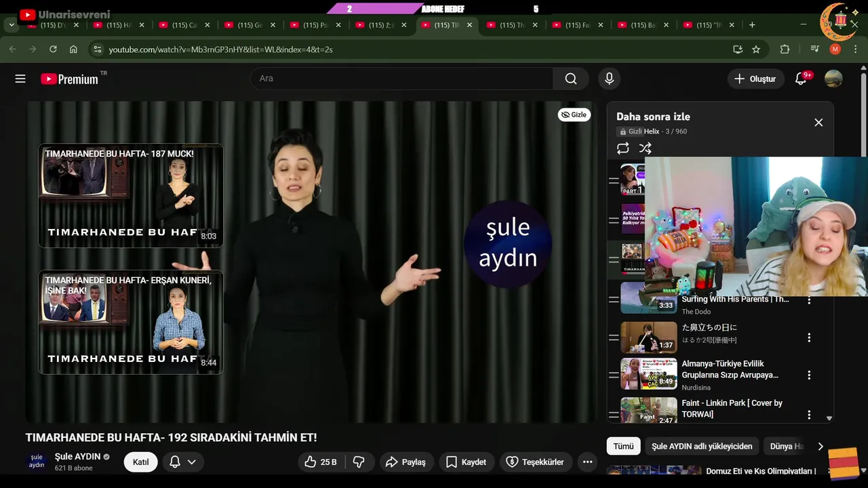Open suggested video ERŞAN KUNERİ card
Screen dimensions: 868x488
[x=131, y=322]
